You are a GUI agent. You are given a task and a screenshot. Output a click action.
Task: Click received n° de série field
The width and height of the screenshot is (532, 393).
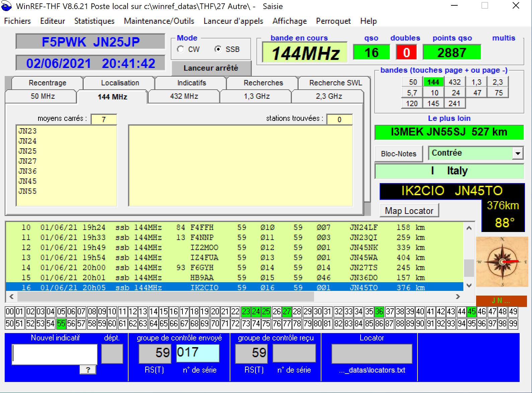point(294,353)
